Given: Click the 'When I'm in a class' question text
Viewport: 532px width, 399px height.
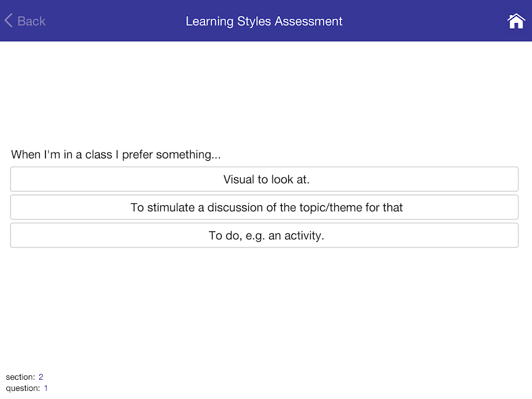Looking at the screenshot, I should [x=116, y=155].
